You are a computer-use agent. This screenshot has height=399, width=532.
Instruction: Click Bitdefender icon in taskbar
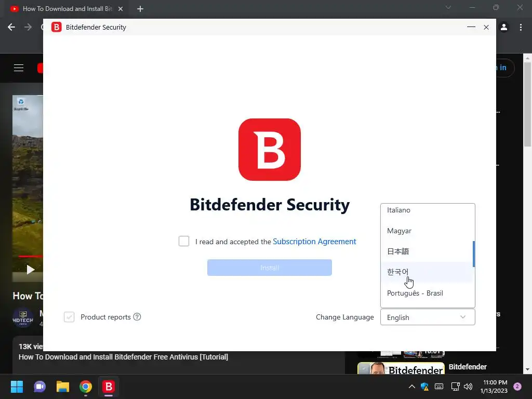coord(109,387)
